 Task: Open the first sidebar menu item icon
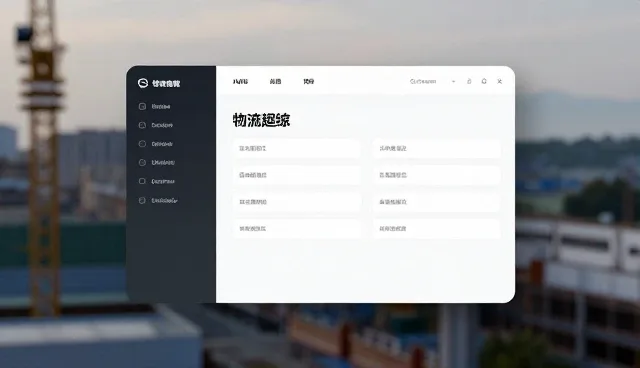(x=142, y=106)
